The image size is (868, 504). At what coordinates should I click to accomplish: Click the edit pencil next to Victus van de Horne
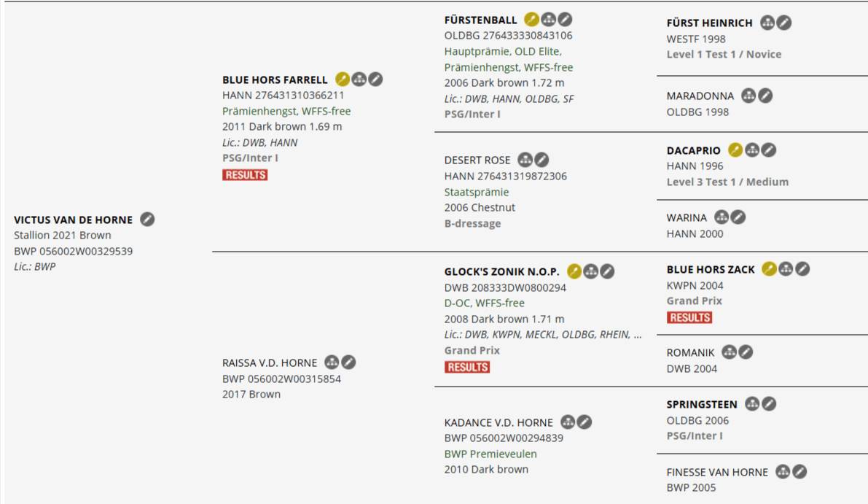click(x=147, y=219)
